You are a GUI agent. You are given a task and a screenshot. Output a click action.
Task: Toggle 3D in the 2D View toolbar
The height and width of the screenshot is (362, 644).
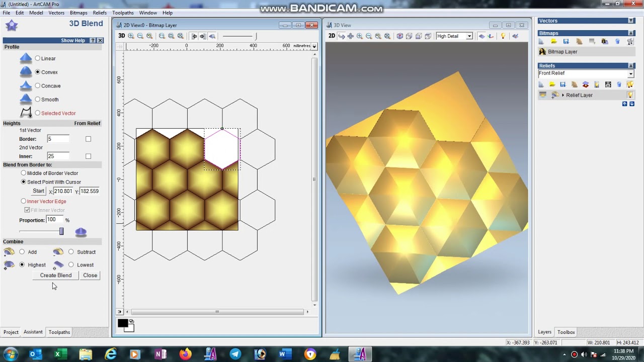click(122, 36)
